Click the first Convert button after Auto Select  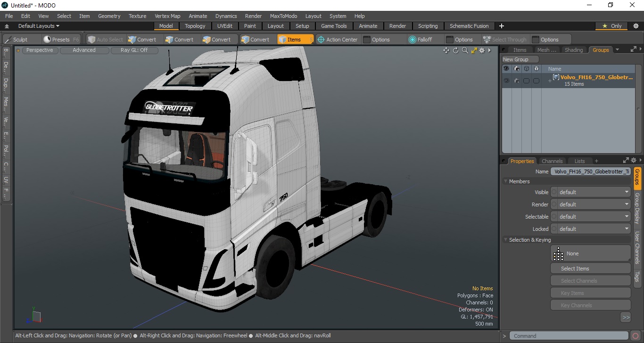142,40
